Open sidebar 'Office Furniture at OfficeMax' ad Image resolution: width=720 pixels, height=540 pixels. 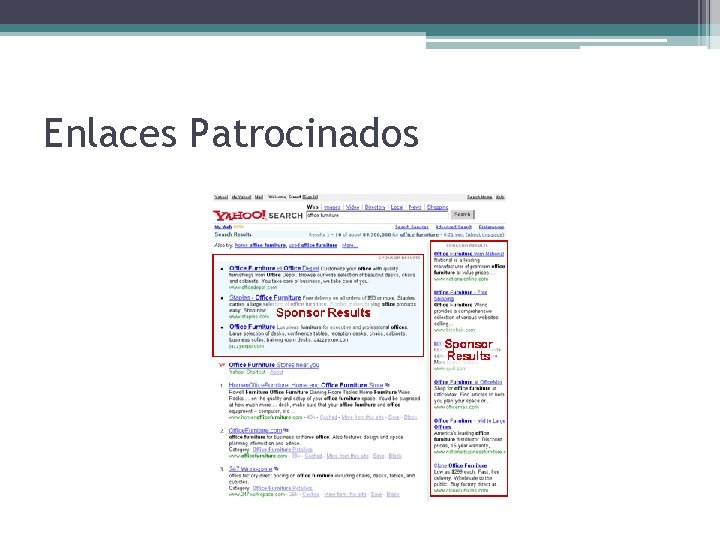468,382
